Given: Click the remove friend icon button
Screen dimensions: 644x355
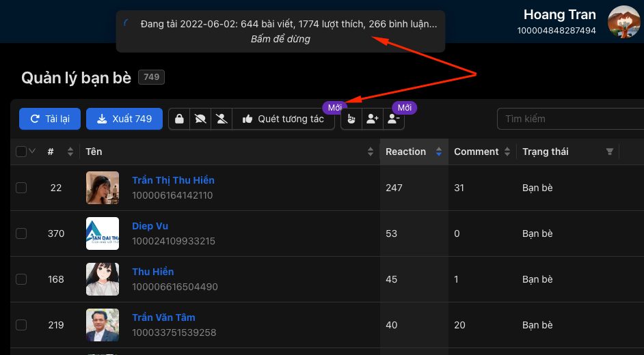Looking at the screenshot, I should (x=394, y=119).
